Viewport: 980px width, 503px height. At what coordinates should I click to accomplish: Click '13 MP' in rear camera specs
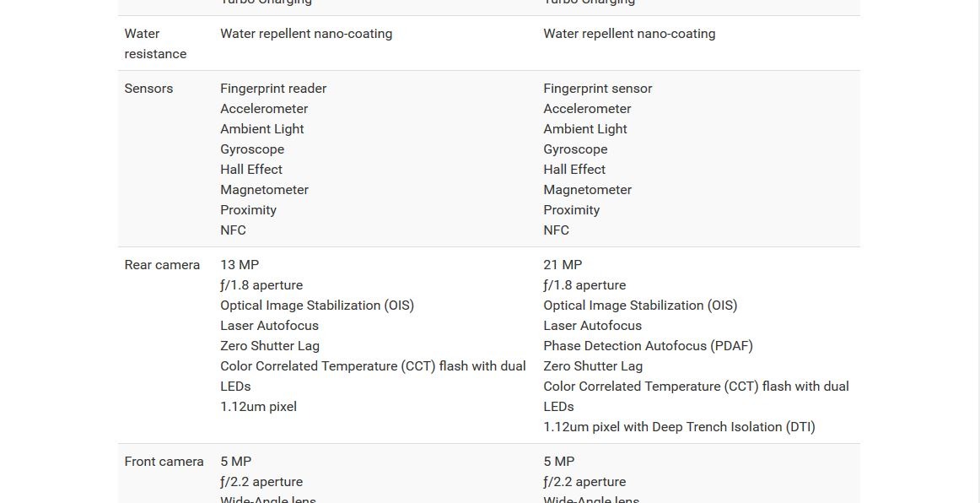[240, 265]
